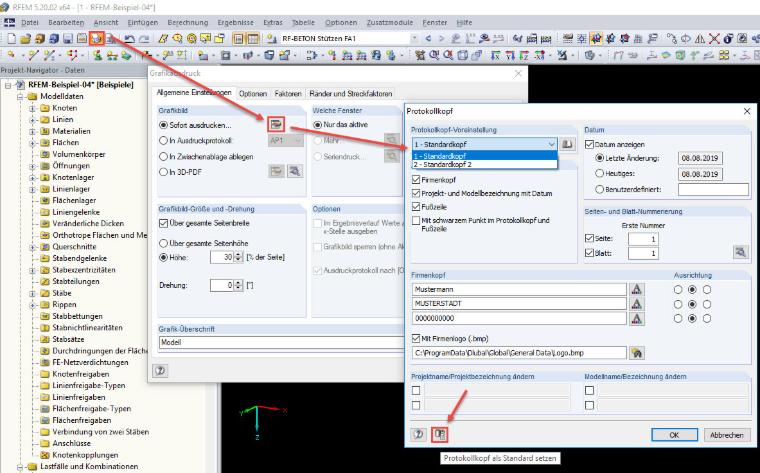Collapse the Modelldaten tree node
Image resolution: width=760 pixels, height=473 pixels.
coord(20,96)
